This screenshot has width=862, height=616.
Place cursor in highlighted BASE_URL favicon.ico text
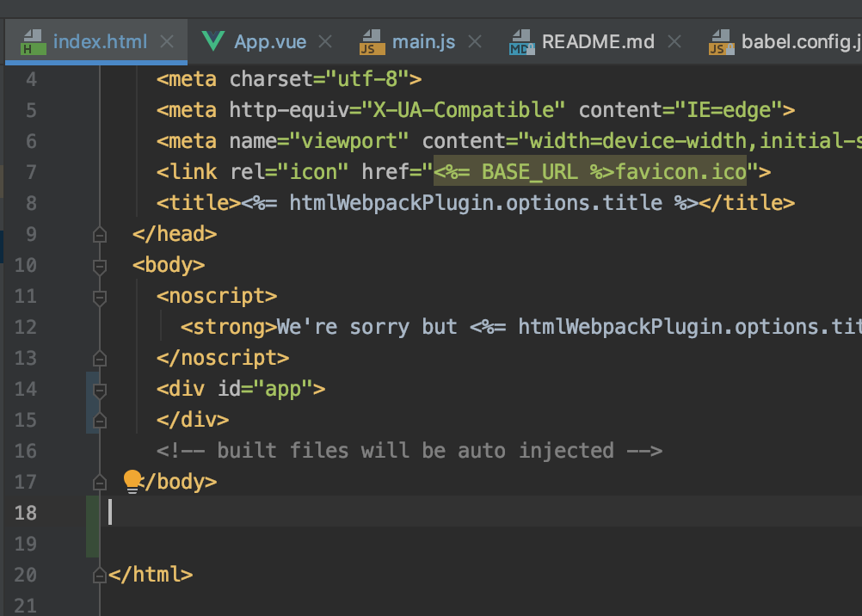pos(590,171)
